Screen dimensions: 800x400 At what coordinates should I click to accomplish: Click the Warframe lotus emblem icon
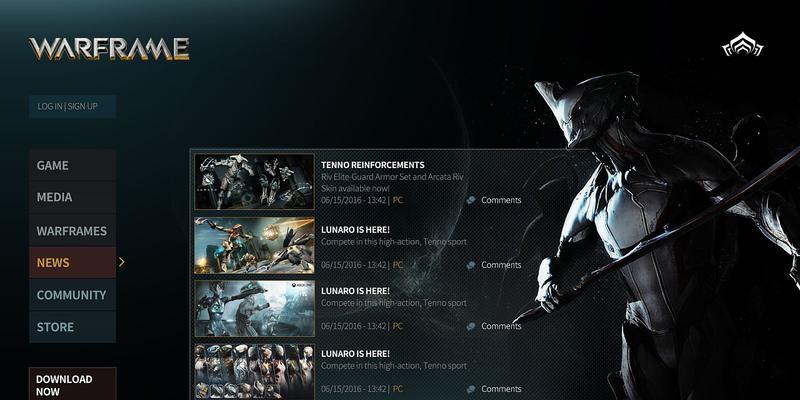(x=742, y=44)
